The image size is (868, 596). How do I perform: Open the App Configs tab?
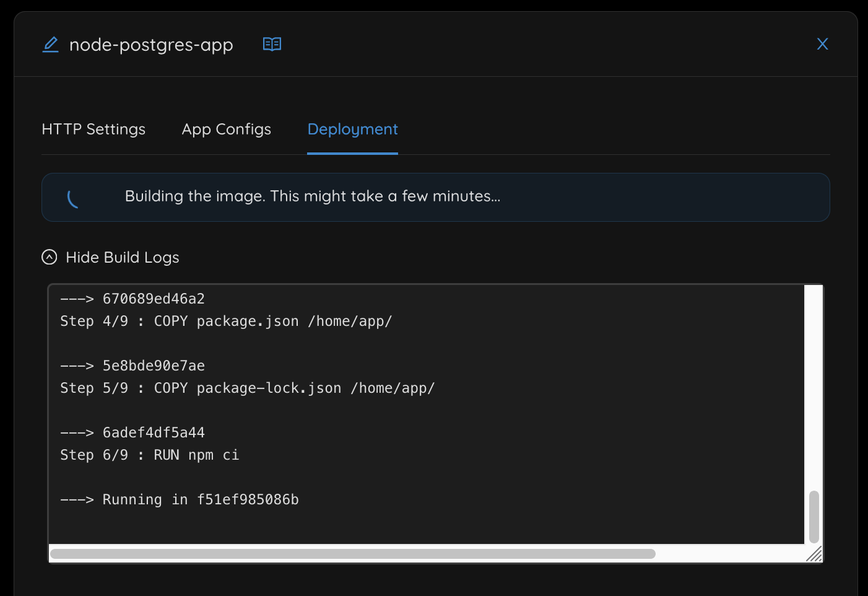[x=226, y=129]
